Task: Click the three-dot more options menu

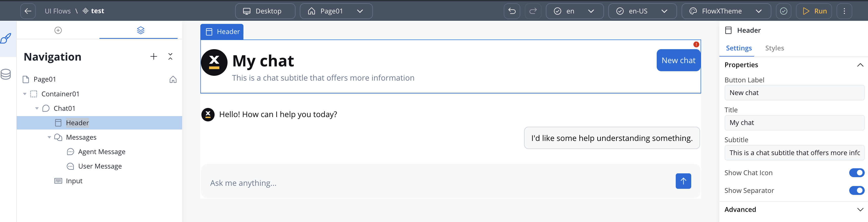Action: coord(844,11)
